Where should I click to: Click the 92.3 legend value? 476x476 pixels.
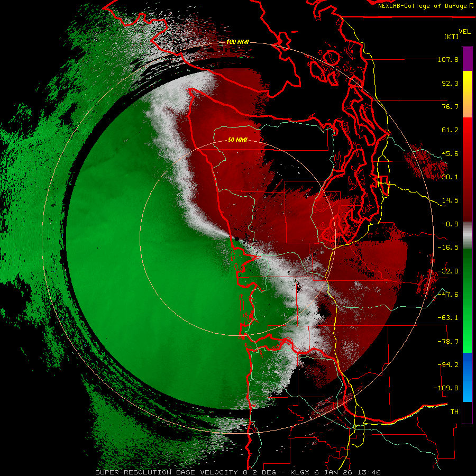click(450, 83)
